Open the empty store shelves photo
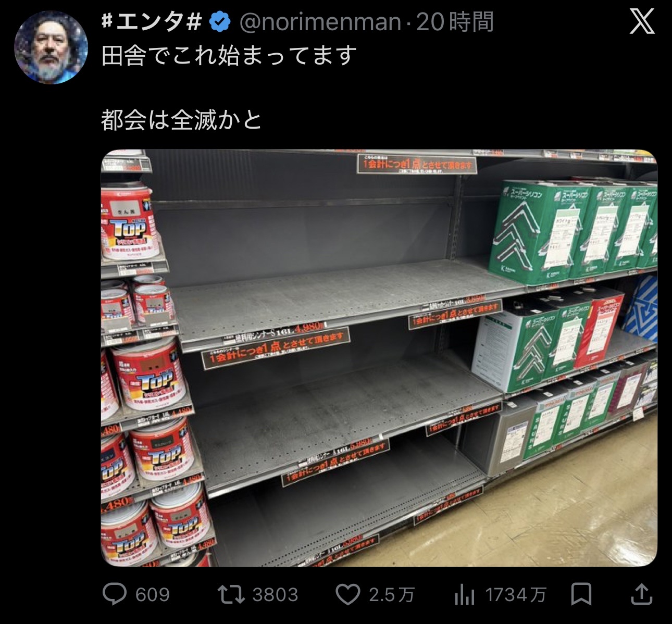 point(379,358)
